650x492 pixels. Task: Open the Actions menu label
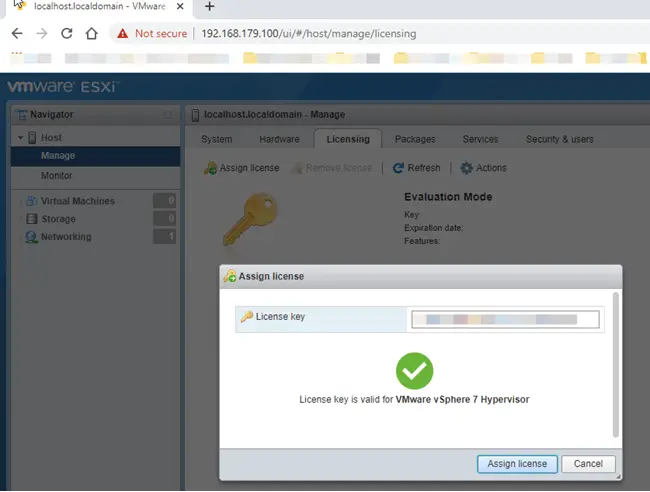tap(491, 168)
